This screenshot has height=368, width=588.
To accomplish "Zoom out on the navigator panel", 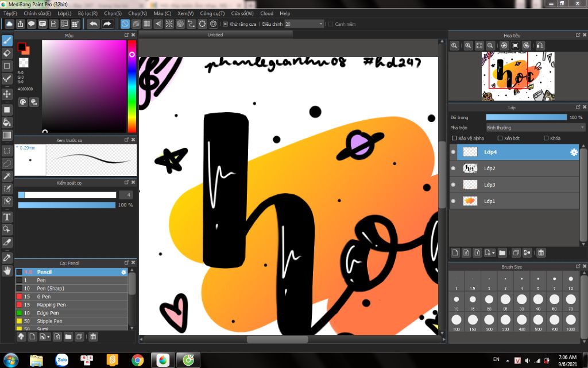I will 490,46.
